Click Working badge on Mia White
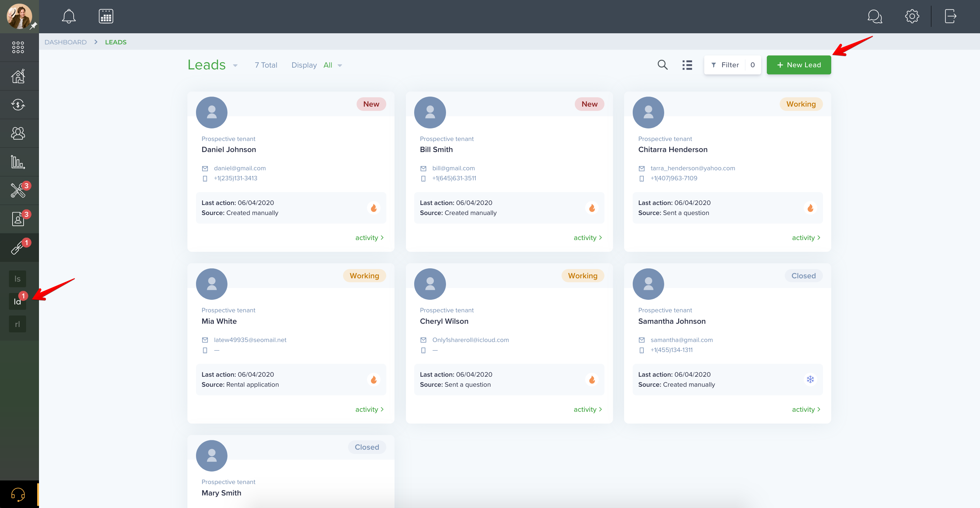 tap(364, 276)
